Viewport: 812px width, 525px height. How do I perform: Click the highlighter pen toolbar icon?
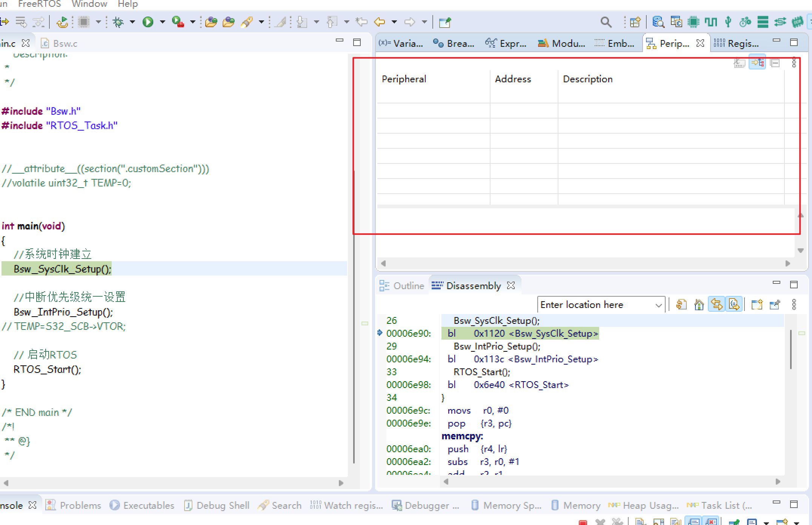coord(247,22)
